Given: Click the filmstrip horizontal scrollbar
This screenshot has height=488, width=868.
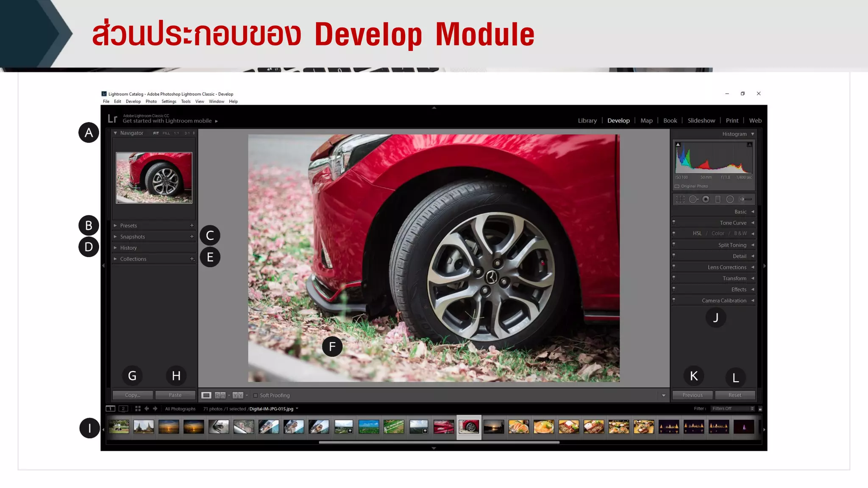Looking at the screenshot, I should click(x=439, y=442).
